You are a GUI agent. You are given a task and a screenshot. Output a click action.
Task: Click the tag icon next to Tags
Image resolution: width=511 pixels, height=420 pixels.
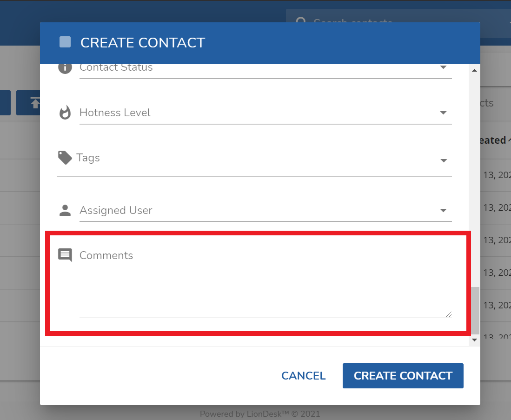65,158
